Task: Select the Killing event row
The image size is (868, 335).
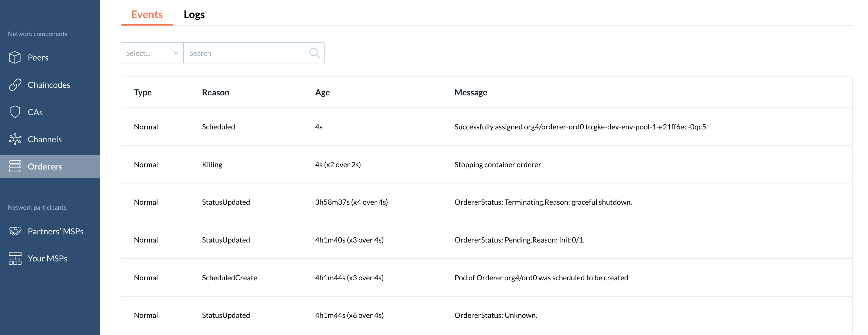Action: click(x=486, y=165)
